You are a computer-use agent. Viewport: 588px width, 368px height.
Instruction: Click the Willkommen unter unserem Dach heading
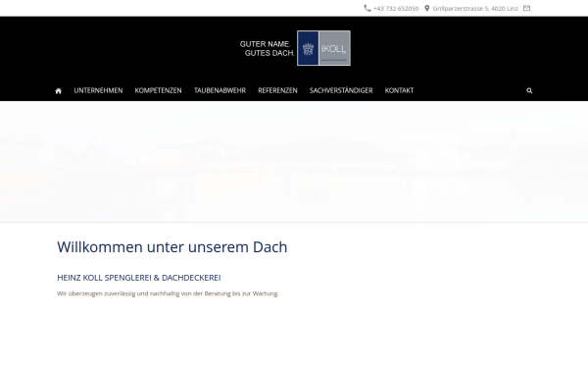point(172,247)
